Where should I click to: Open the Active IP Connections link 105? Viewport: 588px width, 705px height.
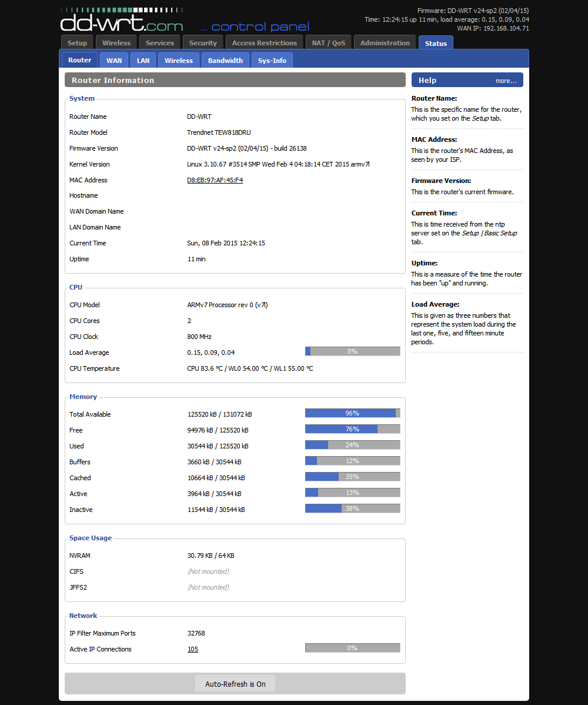[193, 649]
